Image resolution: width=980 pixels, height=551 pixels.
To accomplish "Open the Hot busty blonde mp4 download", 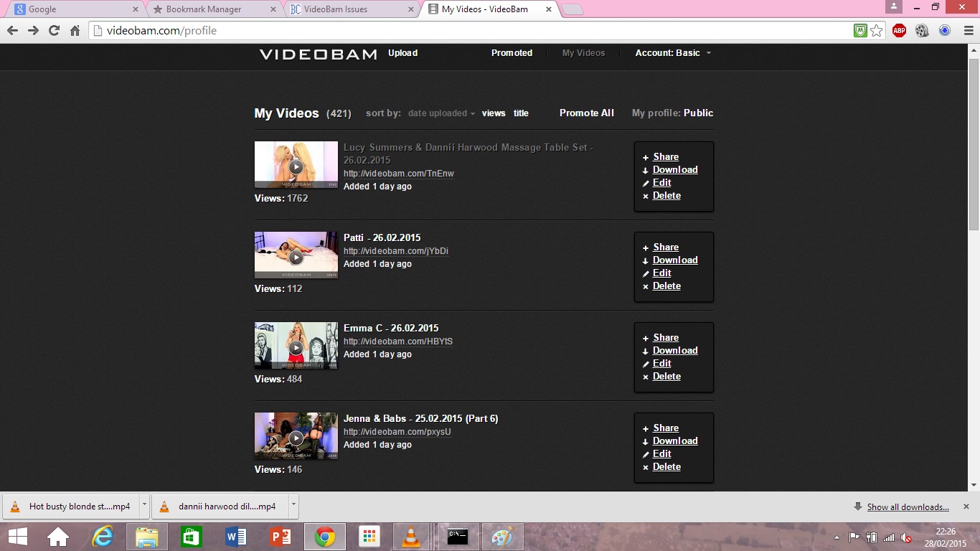I will tap(70, 506).
